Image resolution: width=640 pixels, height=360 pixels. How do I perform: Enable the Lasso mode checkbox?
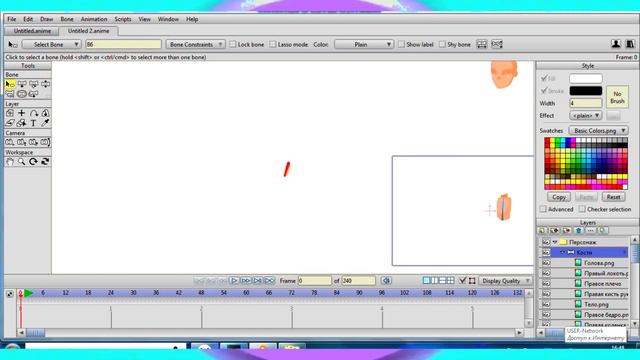point(273,44)
